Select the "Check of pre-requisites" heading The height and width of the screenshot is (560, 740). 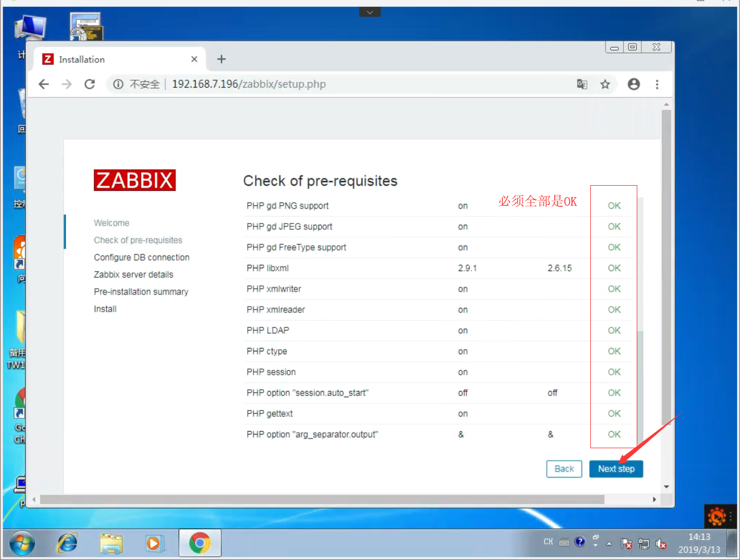(320, 181)
